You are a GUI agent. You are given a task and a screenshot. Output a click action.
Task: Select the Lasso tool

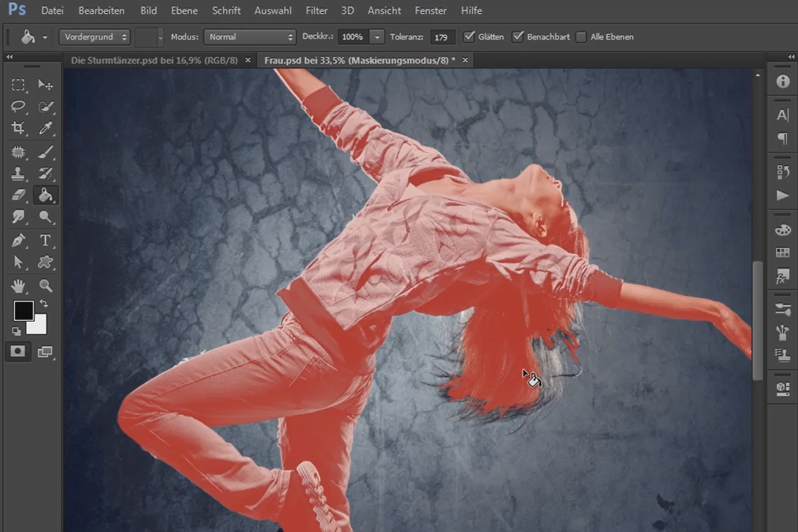(18, 106)
